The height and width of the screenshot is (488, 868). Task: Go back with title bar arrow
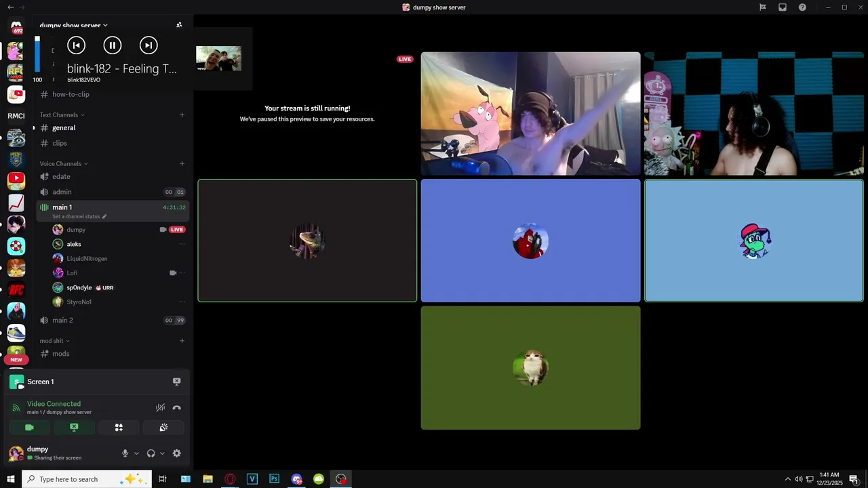pos(10,7)
